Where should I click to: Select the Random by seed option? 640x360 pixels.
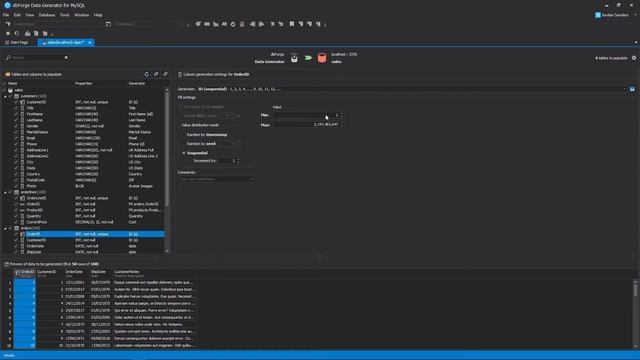click(x=200, y=144)
